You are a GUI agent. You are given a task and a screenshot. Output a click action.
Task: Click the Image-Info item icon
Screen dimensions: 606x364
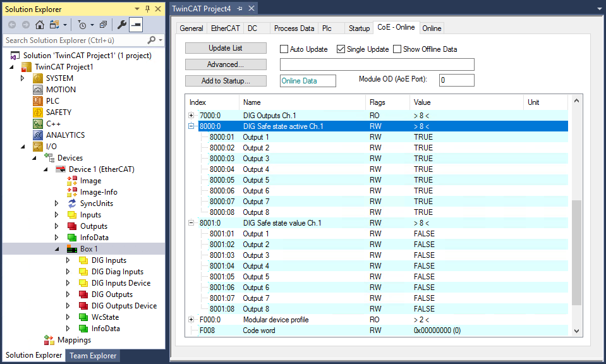[72, 192]
